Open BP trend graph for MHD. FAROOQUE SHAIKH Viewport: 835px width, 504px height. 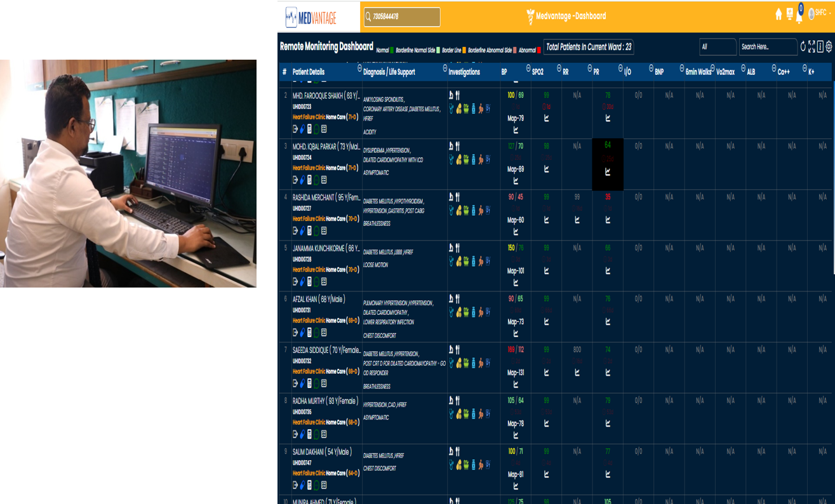point(516,130)
